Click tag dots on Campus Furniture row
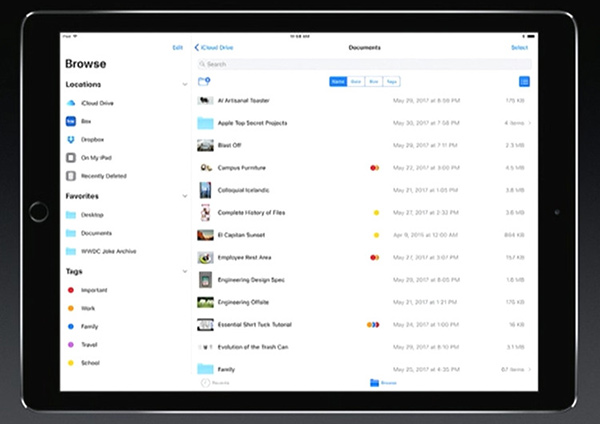This screenshot has height=424, width=600. tap(375, 168)
